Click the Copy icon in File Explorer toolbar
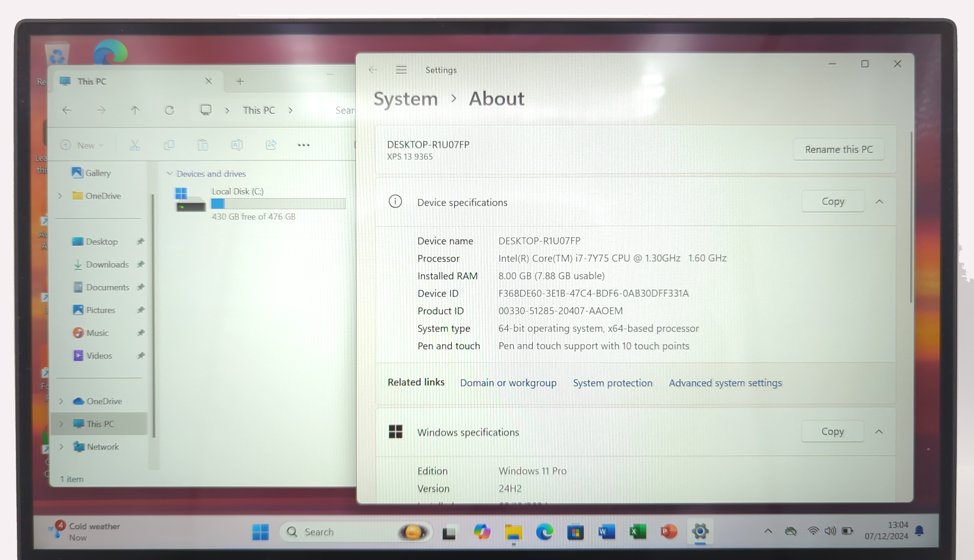 coord(169,145)
